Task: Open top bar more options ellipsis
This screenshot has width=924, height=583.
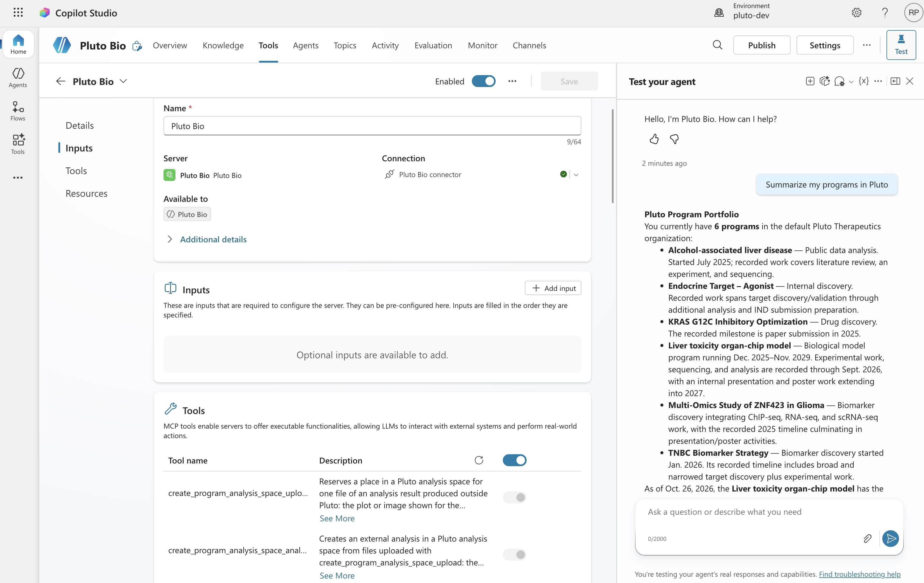Action: 867,45
